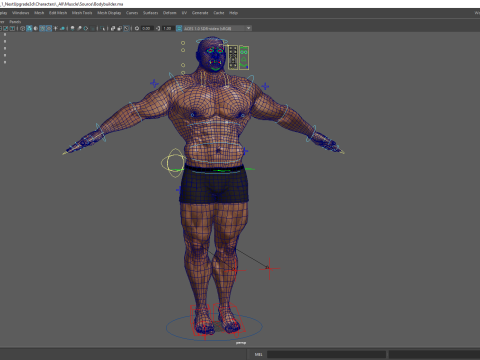Toggle the view transform icon
The height and width of the screenshot is (360, 480).
tap(179, 28)
